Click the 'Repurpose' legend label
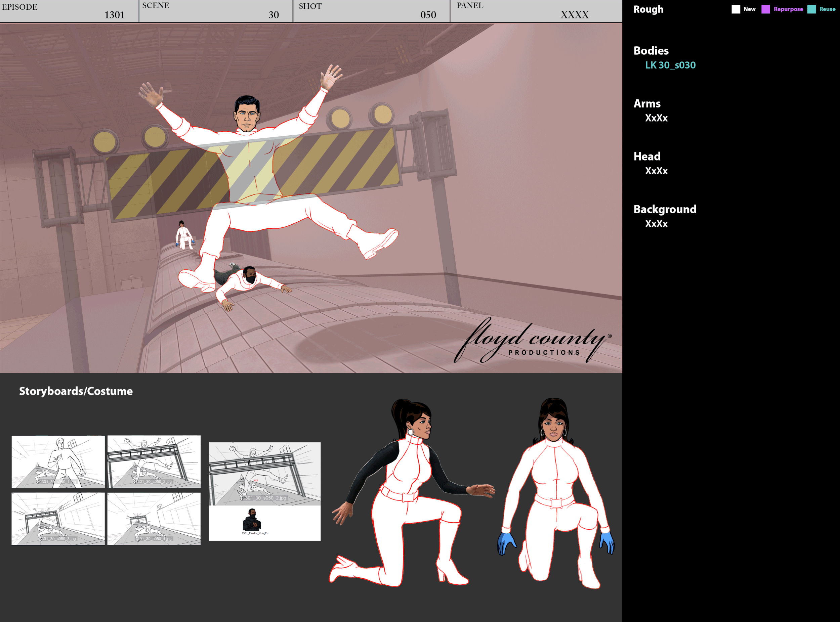The height and width of the screenshot is (622, 840). (788, 9)
